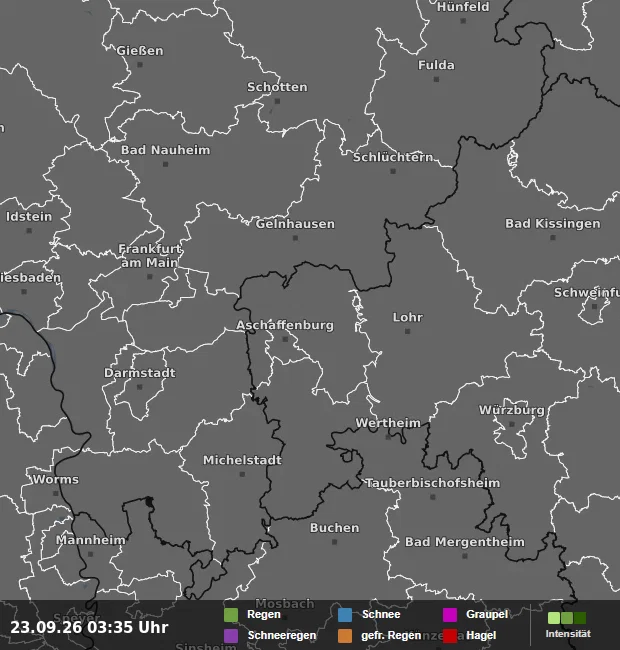Screen dimensions: 620x650
Task: Click the Aschaffenburg city marker dot
Action: click(x=285, y=339)
